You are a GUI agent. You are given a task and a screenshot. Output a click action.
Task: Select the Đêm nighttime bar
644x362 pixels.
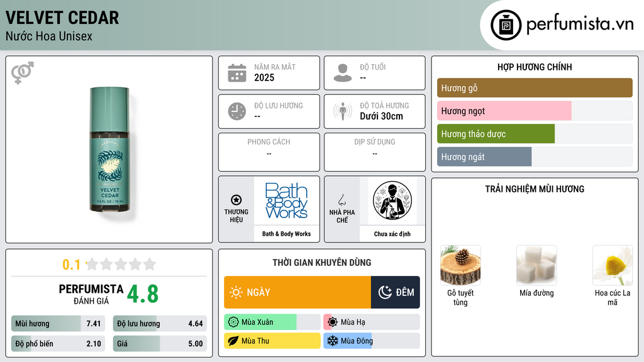coord(396,292)
